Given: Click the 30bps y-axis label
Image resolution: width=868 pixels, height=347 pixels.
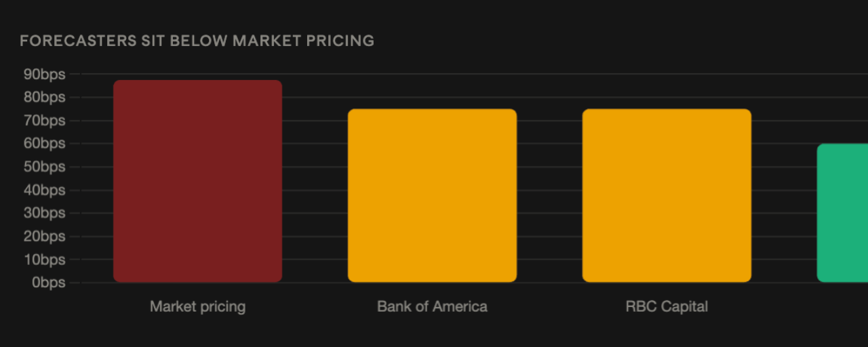Looking at the screenshot, I should click(x=45, y=213).
